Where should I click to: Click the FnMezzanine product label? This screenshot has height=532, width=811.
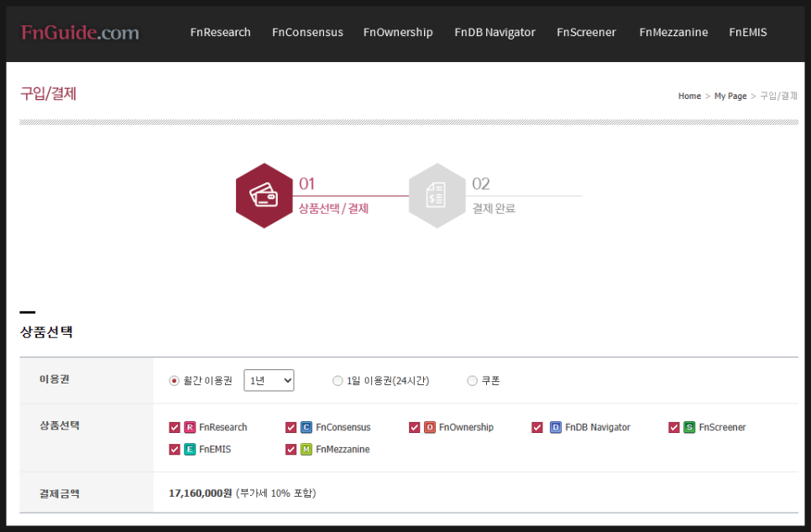point(343,449)
